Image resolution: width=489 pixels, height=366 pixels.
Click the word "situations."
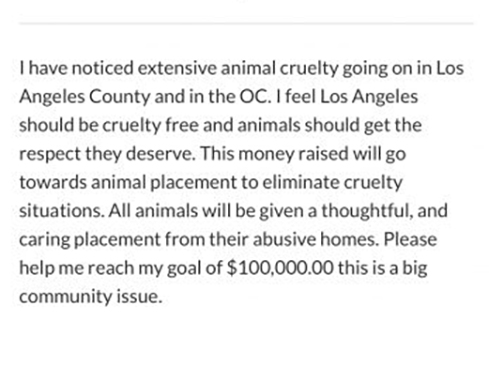(62, 211)
